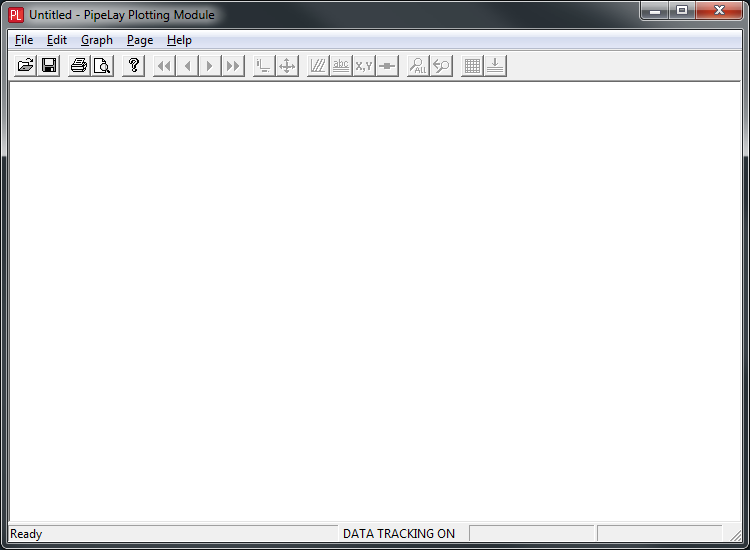Open the Edit menu
750x550 pixels.
tap(57, 40)
